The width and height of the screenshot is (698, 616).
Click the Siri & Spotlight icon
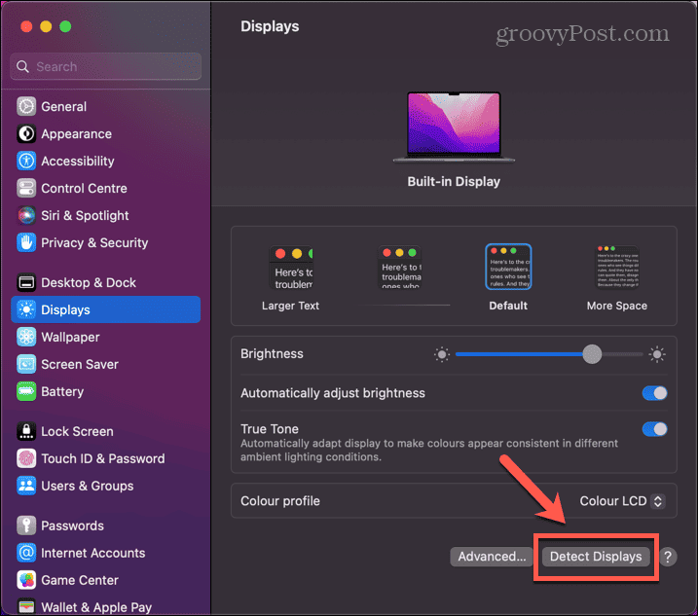pos(26,215)
